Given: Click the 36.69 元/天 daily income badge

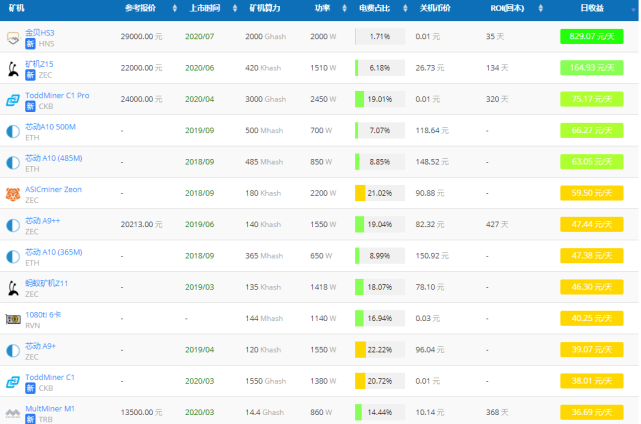Looking at the screenshot, I should click(x=592, y=412).
